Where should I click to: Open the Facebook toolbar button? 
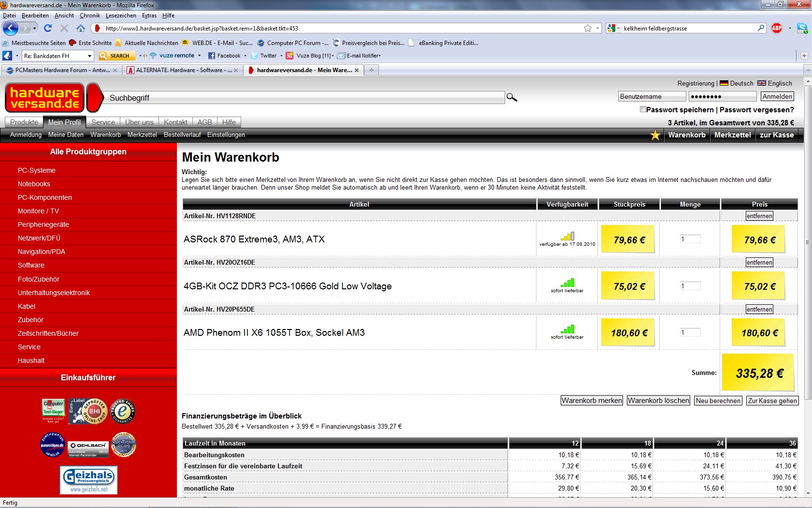tap(224, 56)
